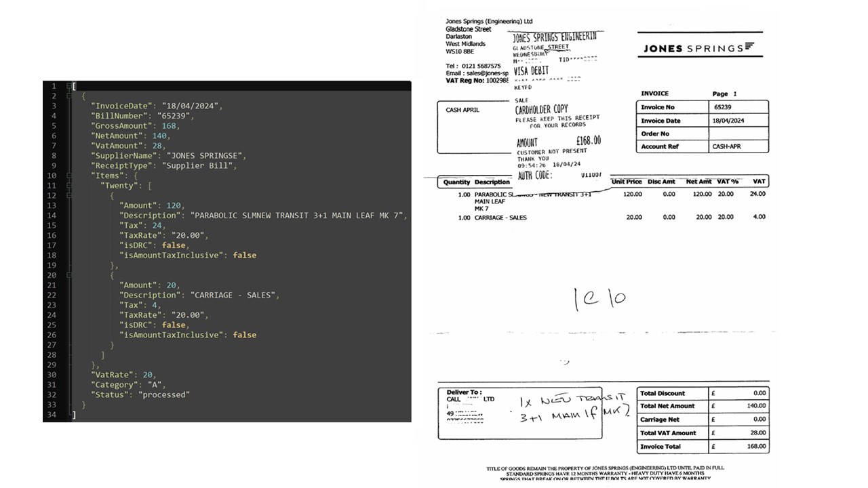The image size is (868, 488).
Task: Click the £168.00 amount on the card receipt
Action: click(588, 141)
